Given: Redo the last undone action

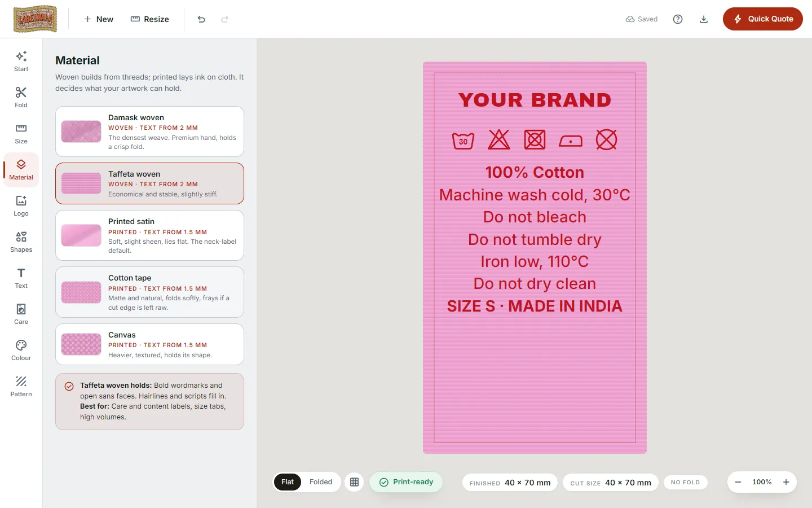Looking at the screenshot, I should 224,19.
